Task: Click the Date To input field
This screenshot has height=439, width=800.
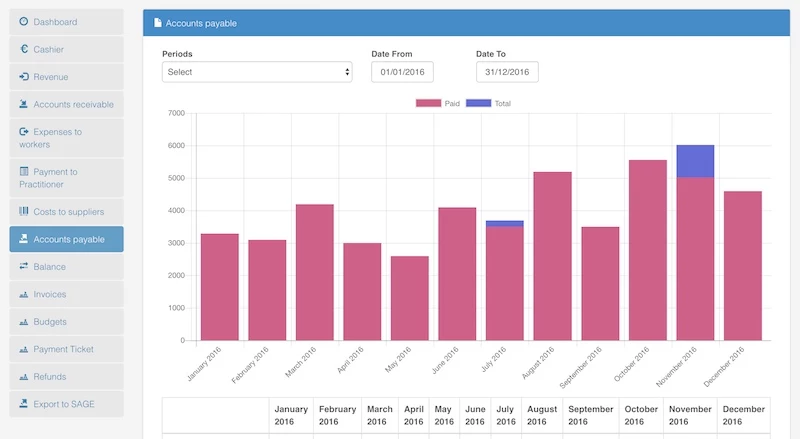Action: 507,72
